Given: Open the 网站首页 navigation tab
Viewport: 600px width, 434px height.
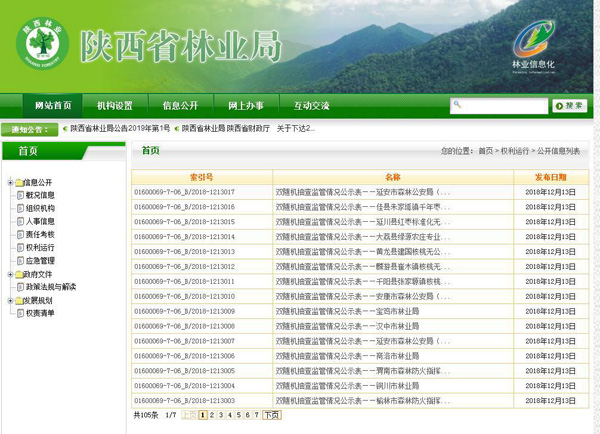Looking at the screenshot, I should [x=53, y=106].
